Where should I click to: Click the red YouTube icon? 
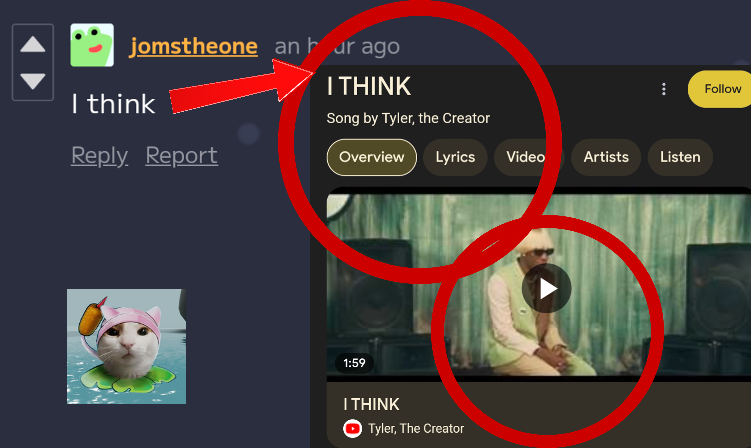(353, 428)
